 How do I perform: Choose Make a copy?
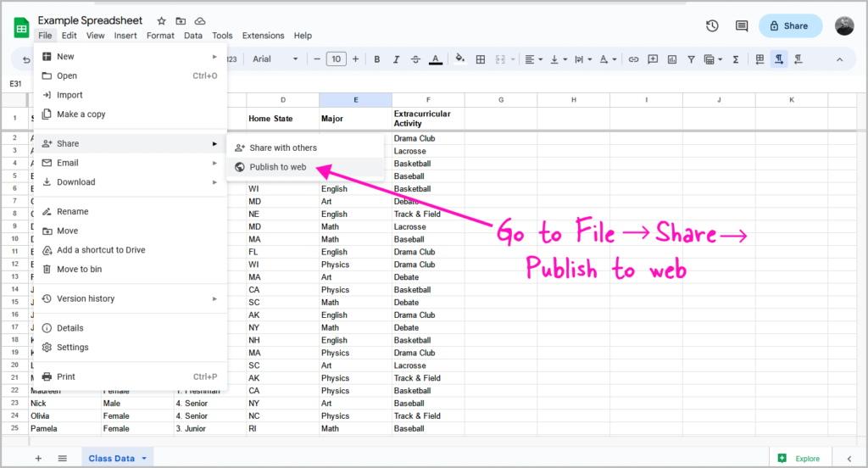130,114
